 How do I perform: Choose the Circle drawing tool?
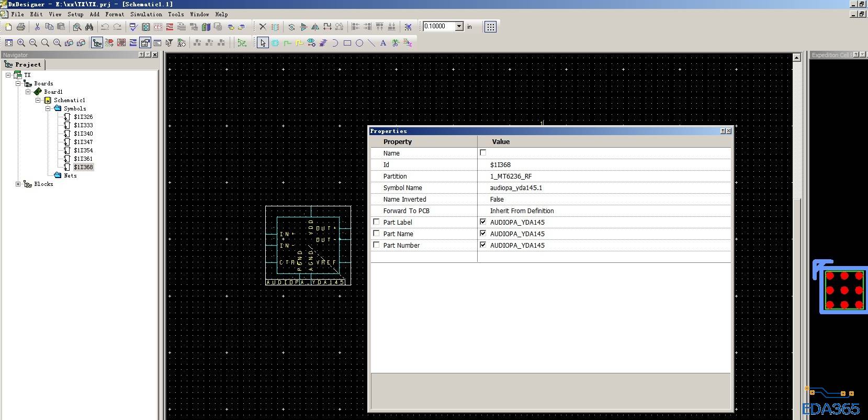[x=359, y=43]
